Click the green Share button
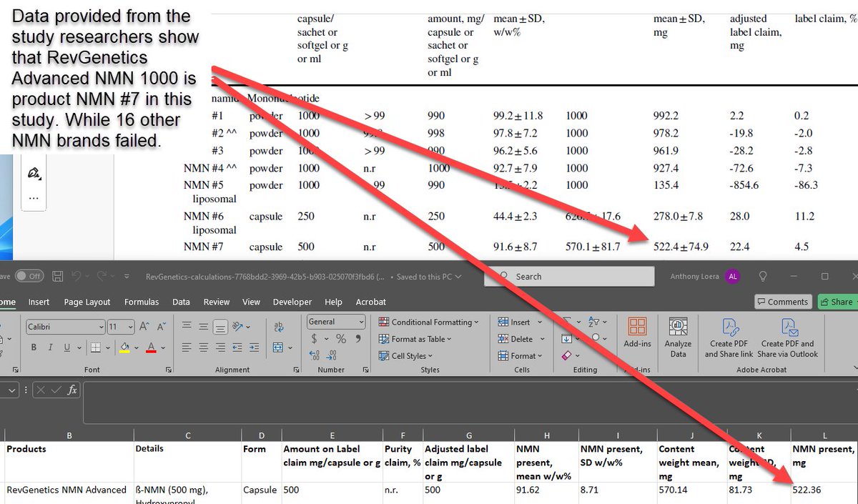This screenshot has height=504, width=858. pyautogui.click(x=837, y=302)
